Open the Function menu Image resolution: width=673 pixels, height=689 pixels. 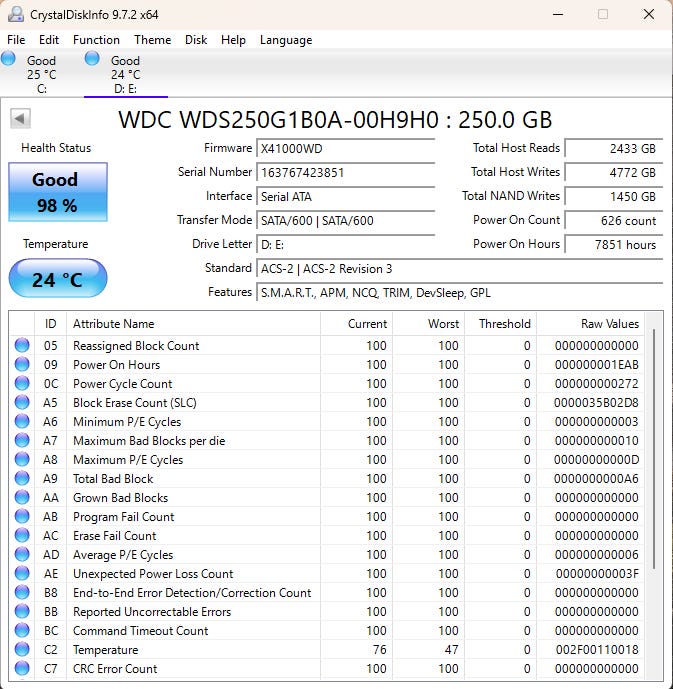coord(96,40)
